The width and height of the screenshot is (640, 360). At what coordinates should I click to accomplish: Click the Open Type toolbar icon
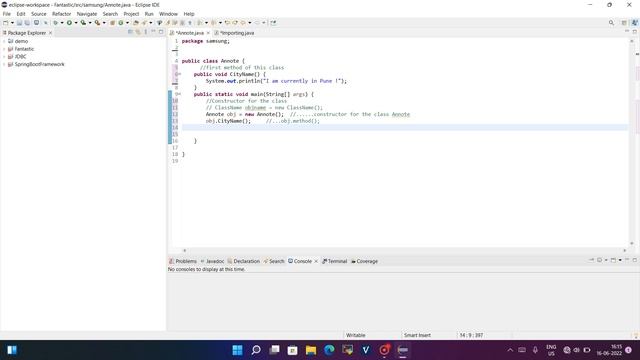point(136,23)
